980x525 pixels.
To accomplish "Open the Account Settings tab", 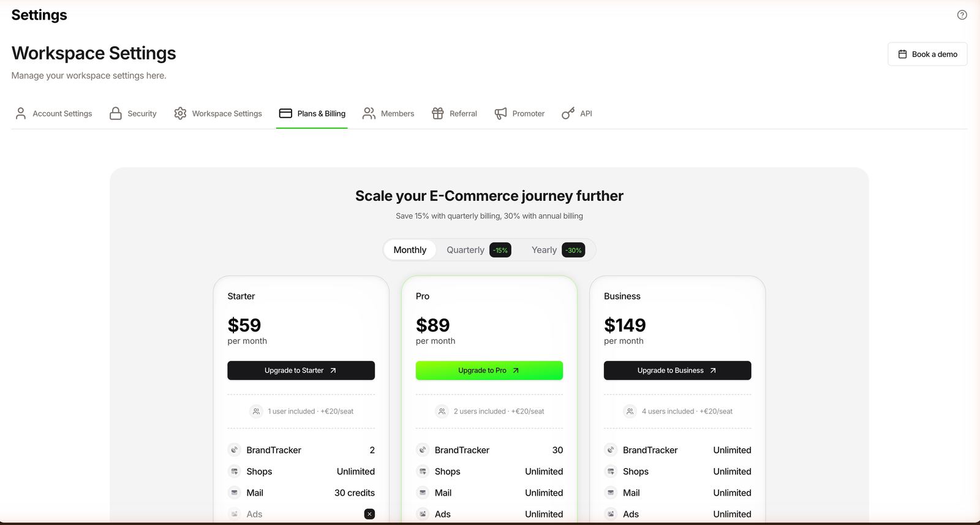I will coord(54,113).
